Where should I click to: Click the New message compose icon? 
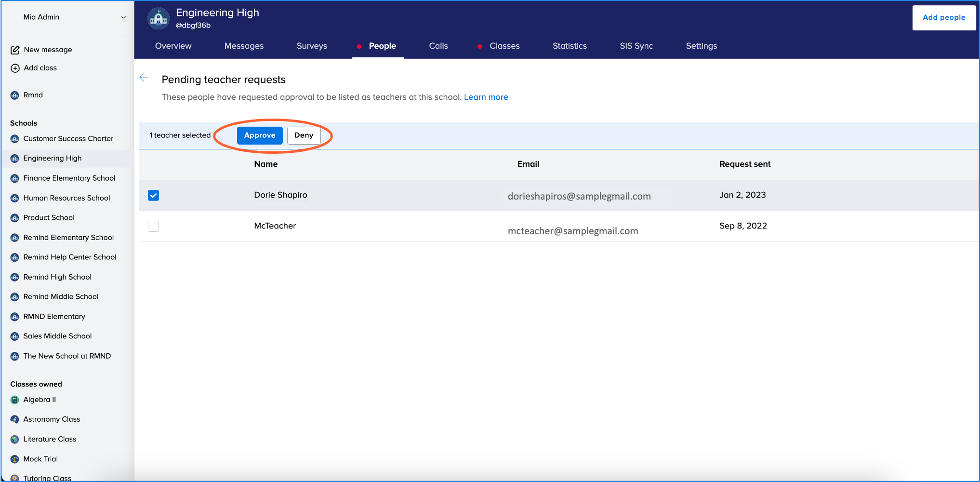click(15, 50)
